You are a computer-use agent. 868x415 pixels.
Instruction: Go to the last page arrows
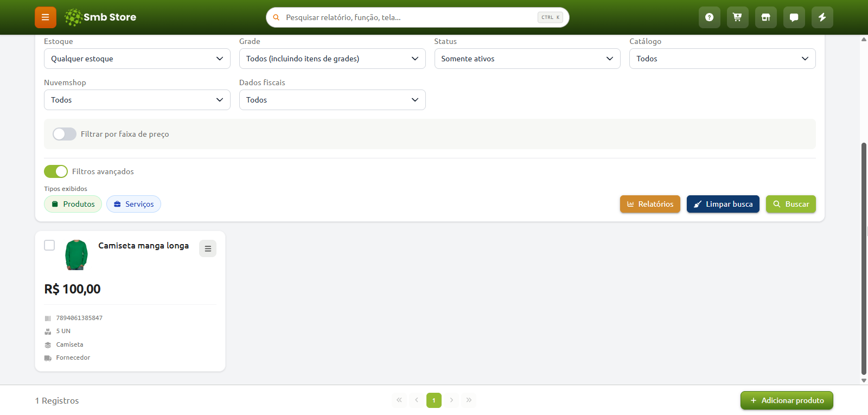[x=469, y=400]
